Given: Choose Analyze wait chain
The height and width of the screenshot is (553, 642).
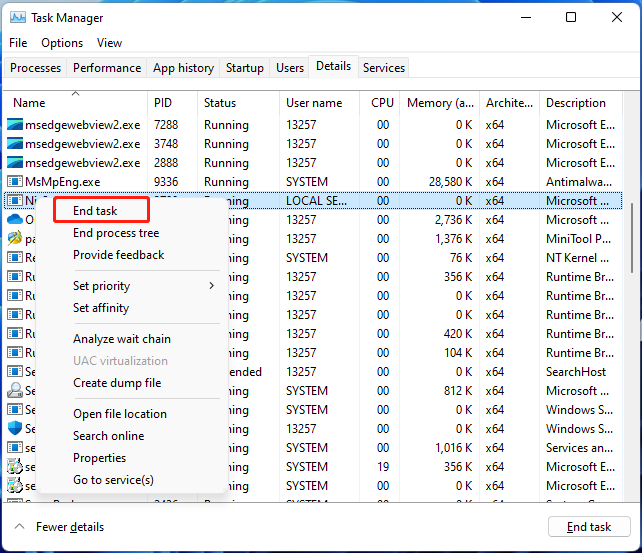Looking at the screenshot, I should pos(122,339).
